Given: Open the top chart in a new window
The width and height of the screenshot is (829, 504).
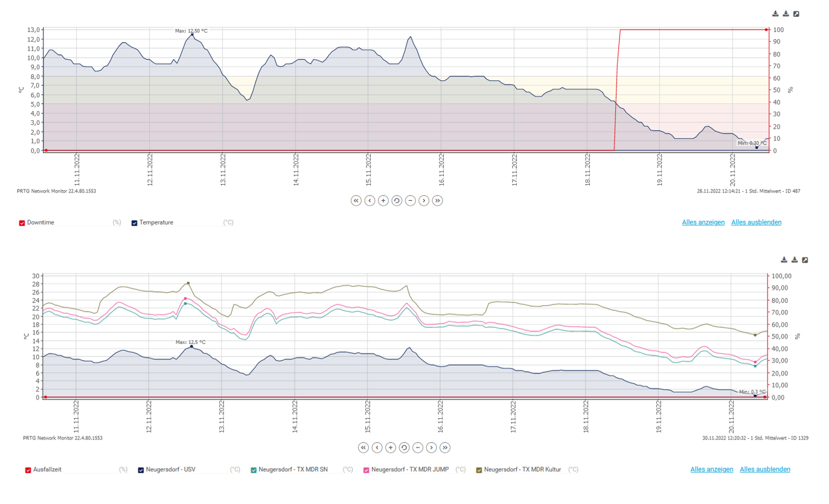Looking at the screenshot, I should (x=797, y=12).
